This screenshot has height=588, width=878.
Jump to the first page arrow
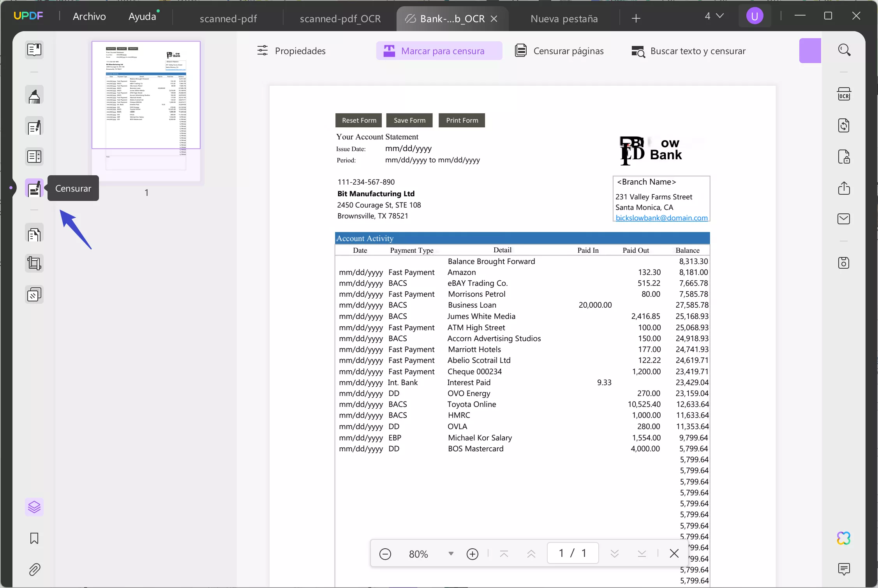point(504,554)
